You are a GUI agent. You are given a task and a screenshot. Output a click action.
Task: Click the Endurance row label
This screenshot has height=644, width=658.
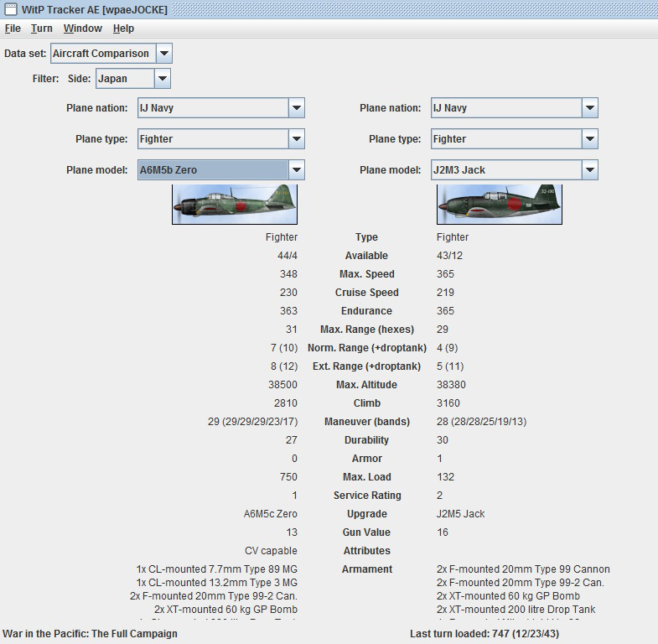[x=367, y=311]
